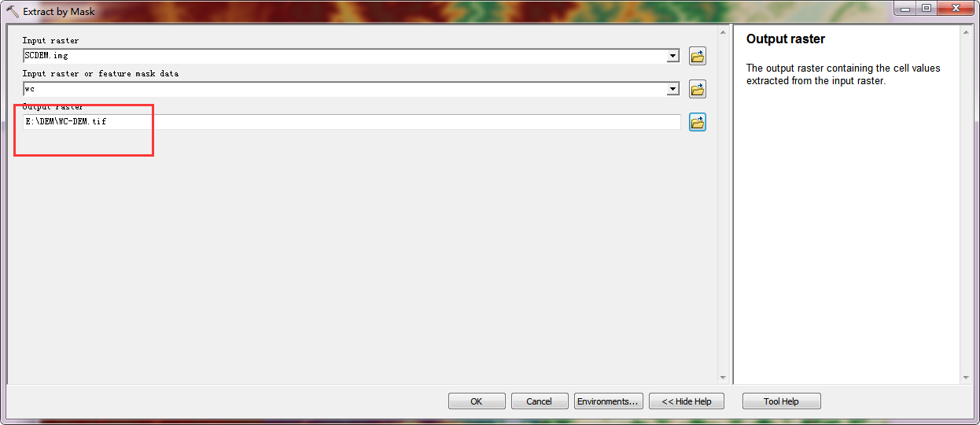Expand the mask data dropdown list
980x425 pixels.
tap(672, 89)
